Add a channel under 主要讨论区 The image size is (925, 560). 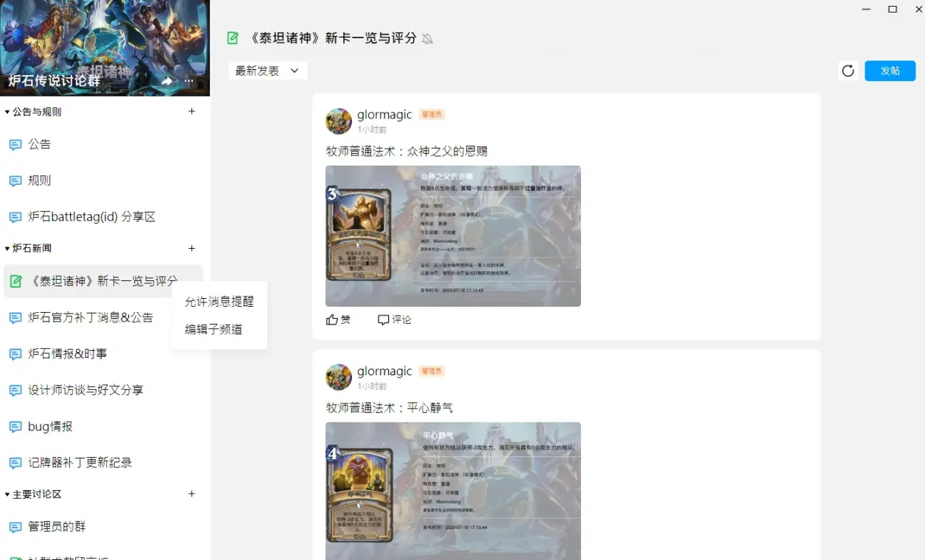(191, 495)
